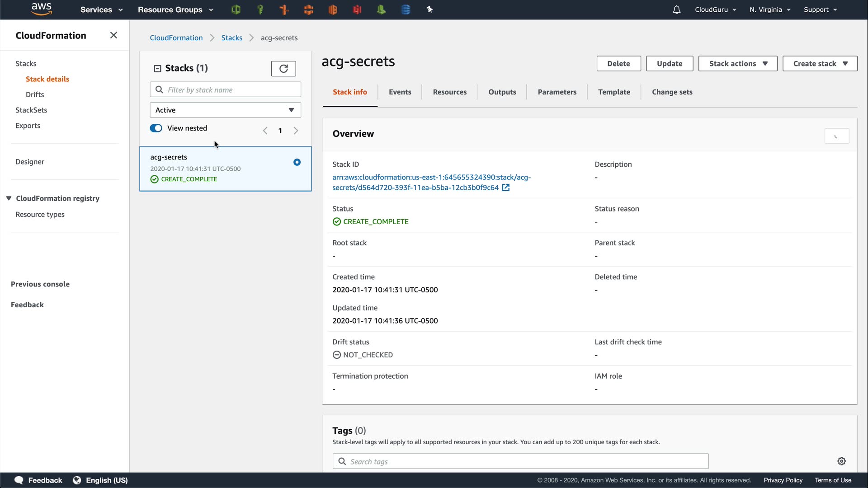
Task: Open Stack ID external link icon
Action: pyautogui.click(x=506, y=188)
